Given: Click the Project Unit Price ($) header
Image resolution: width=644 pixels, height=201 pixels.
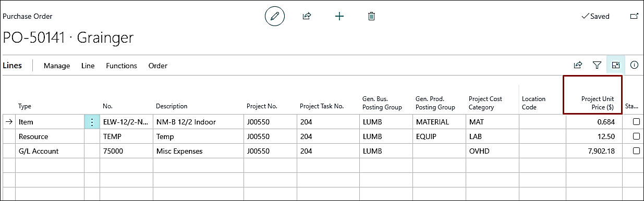Looking at the screenshot, I should 598,103.
